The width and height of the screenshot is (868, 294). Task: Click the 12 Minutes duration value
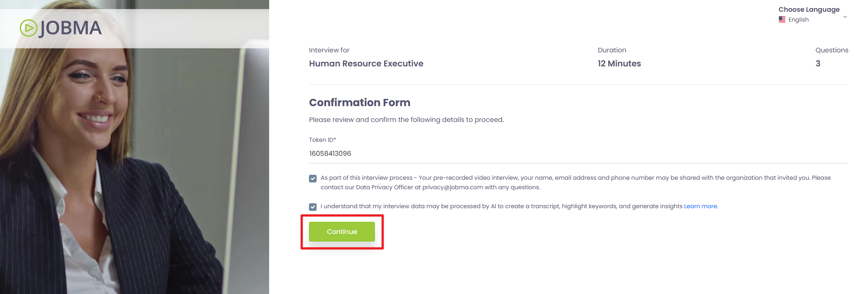coord(619,64)
